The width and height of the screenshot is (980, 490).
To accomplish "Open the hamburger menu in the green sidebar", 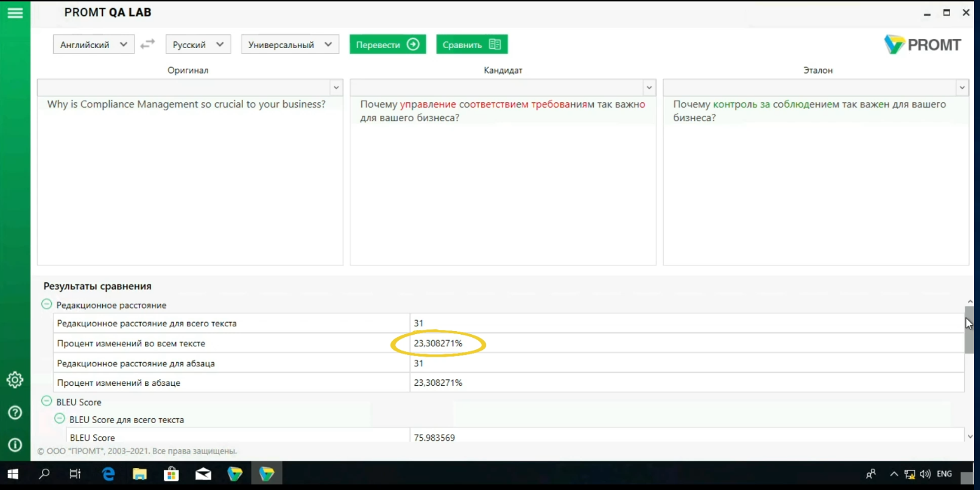I will (15, 13).
